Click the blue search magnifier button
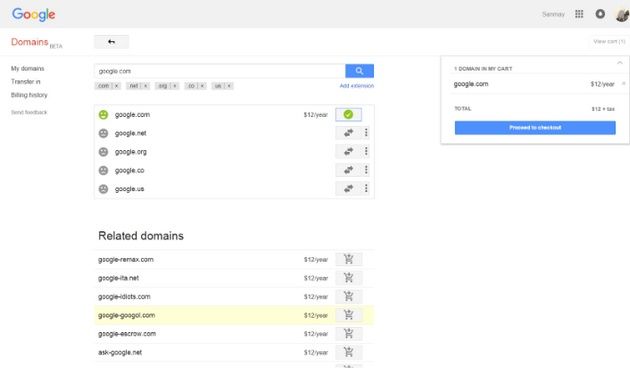This screenshot has width=630, height=368. pyautogui.click(x=359, y=71)
